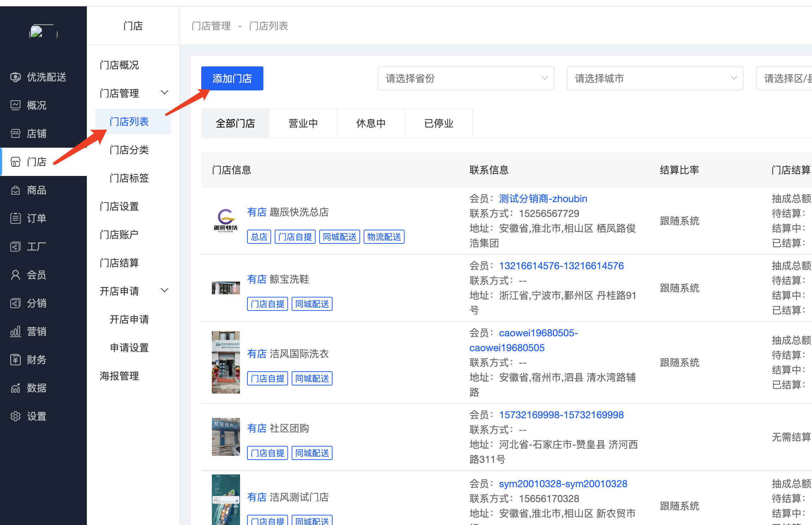812x525 pixels.
Task: Open the 订单 orders icon
Action: pos(15,218)
